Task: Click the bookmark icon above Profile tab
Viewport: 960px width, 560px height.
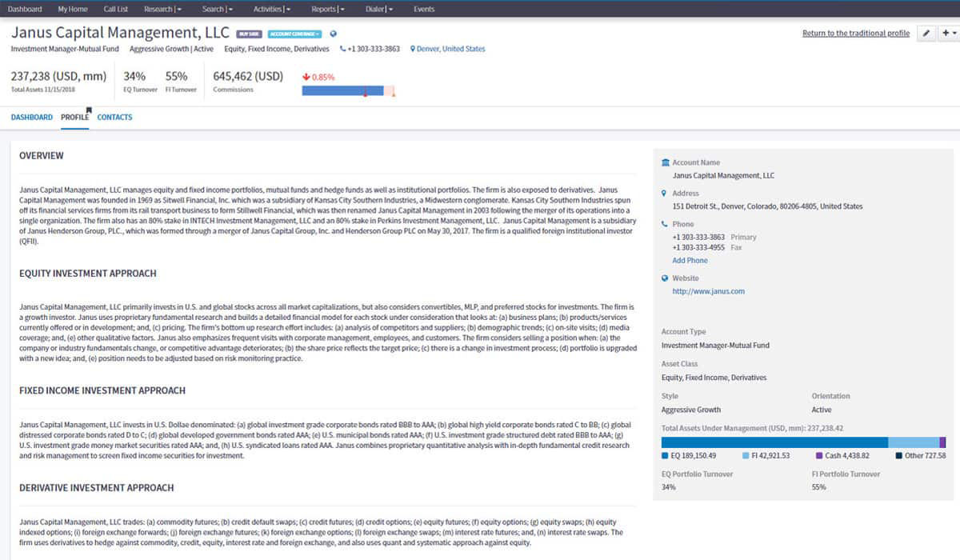Action: pos(90,110)
